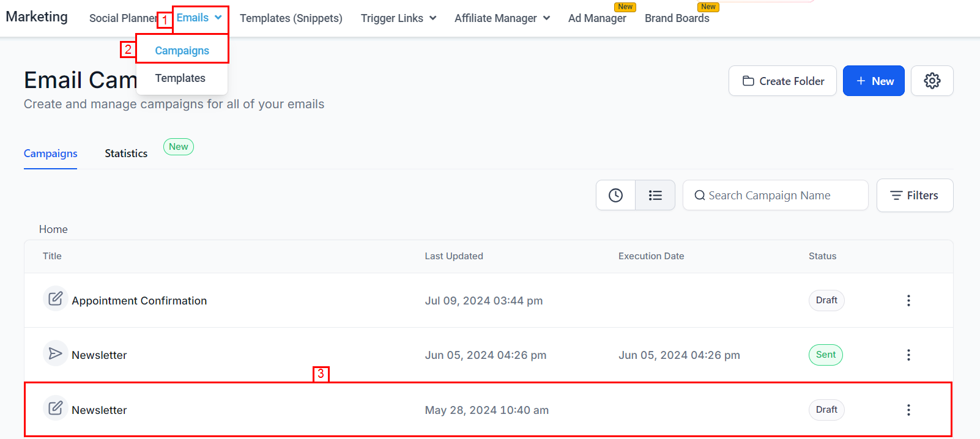Image resolution: width=980 pixels, height=439 pixels.
Task: Click edit icon for draft Newsletter
Action: click(x=55, y=408)
